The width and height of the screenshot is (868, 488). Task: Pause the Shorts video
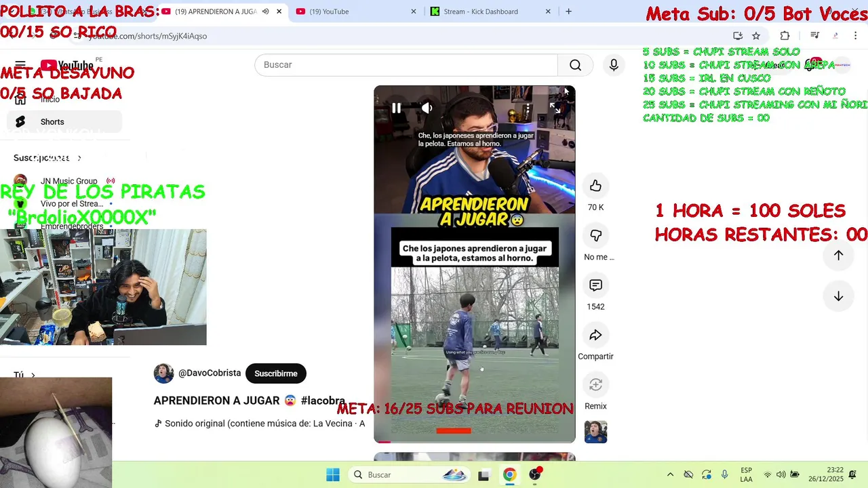tap(396, 108)
